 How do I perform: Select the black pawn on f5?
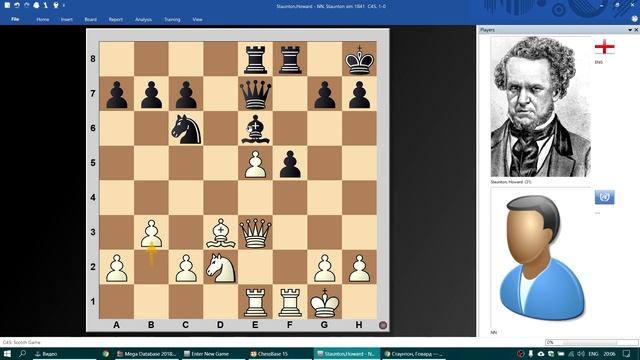[x=290, y=163]
